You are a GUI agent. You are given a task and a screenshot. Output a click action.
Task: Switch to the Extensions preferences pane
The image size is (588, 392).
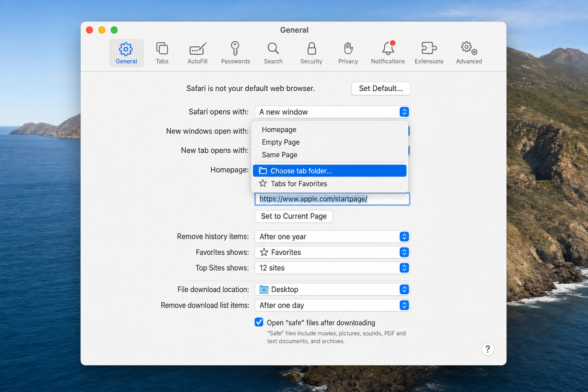point(429,53)
